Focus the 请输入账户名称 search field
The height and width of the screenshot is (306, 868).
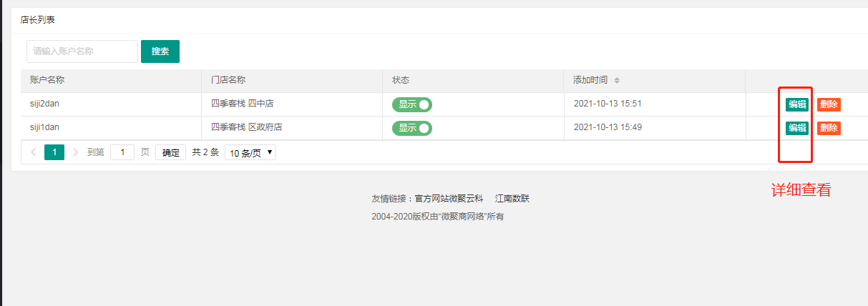click(82, 51)
